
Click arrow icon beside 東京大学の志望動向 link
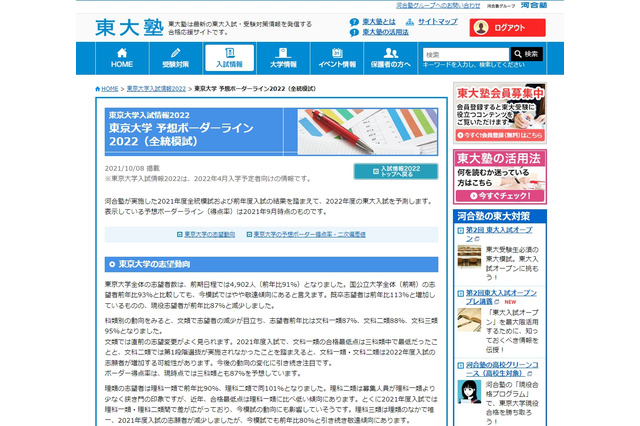180,235
